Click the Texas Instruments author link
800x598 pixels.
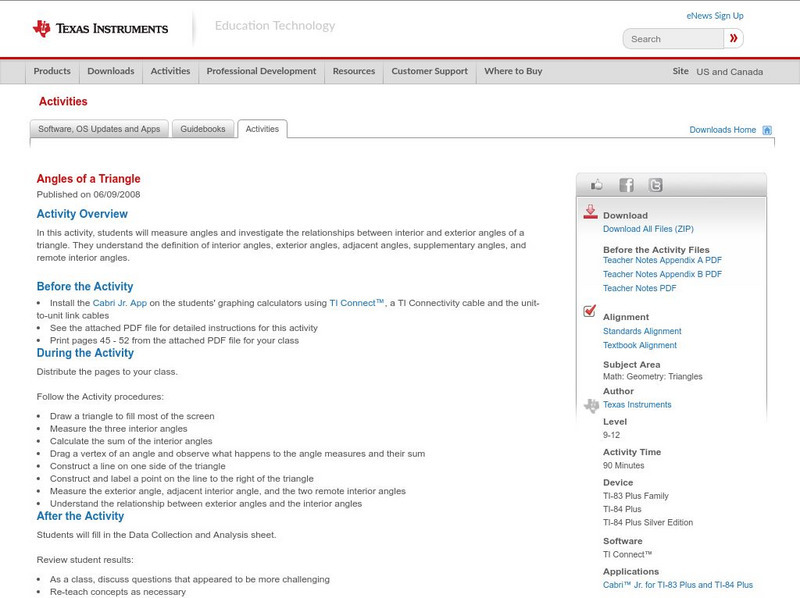pyautogui.click(x=637, y=405)
